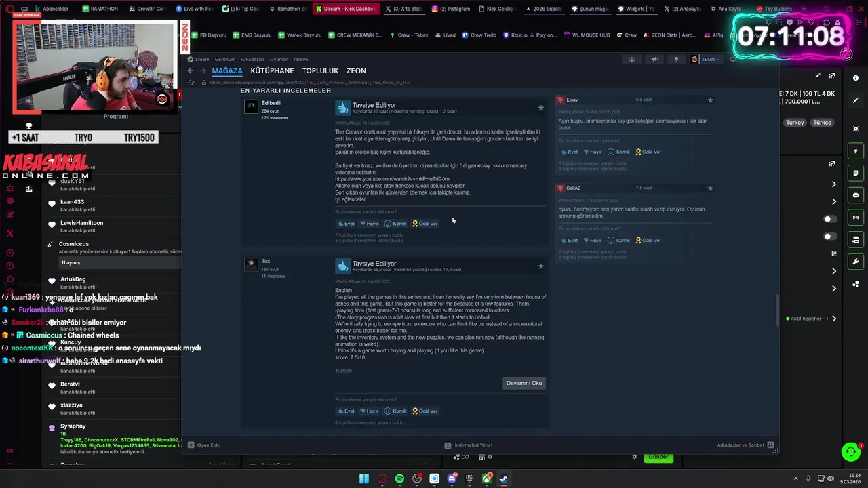Open the Yardım menu

[x=300, y=60]
